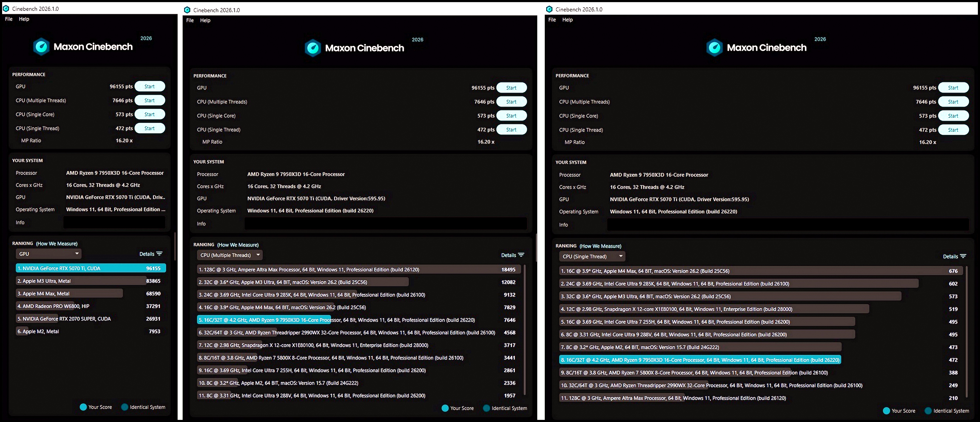Open Help menu in left window
The width and height of the screenshot is (980, 422).
24,19
